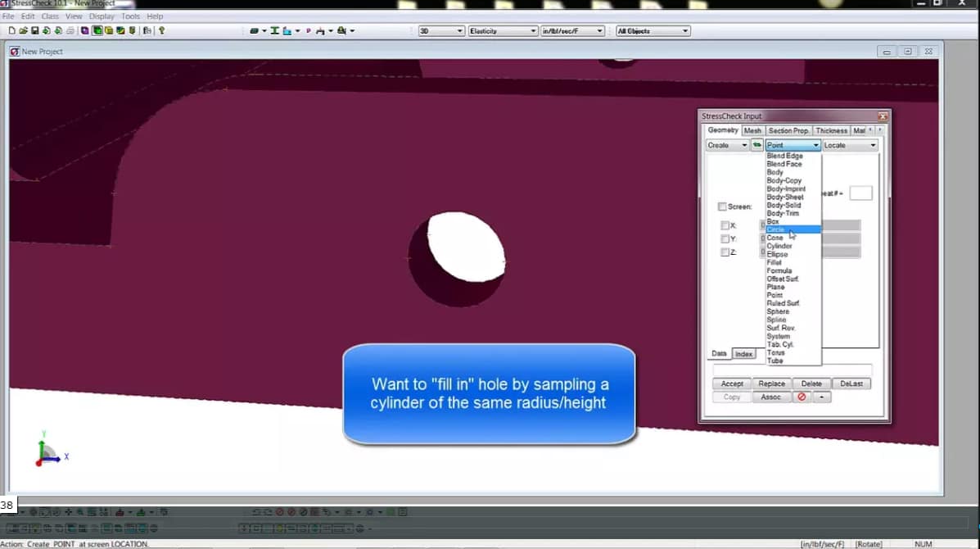This screenshot has width=980, height=549.
Task: Click the Open file folder icon
Action: pyautogui.click(x=23, y=30)
